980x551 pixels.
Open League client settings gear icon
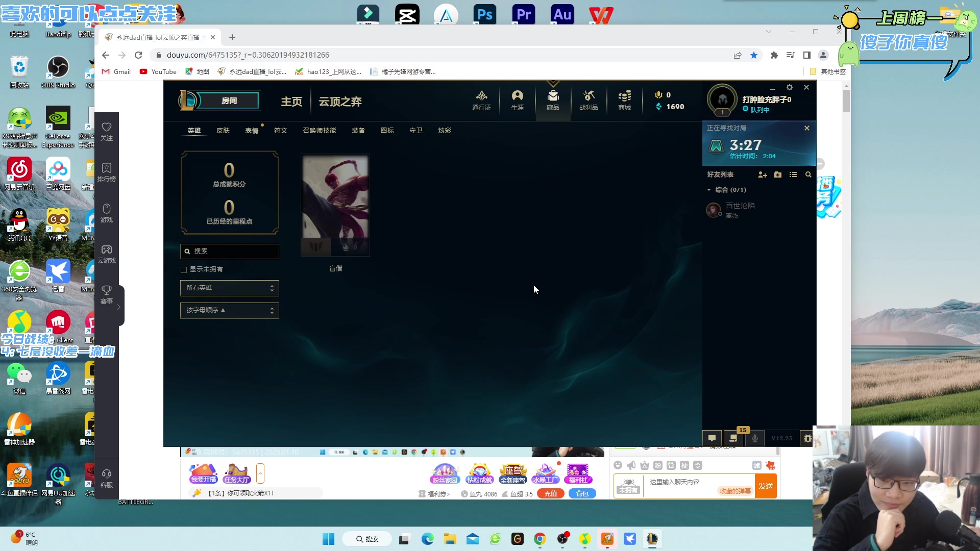pos(790,87)
